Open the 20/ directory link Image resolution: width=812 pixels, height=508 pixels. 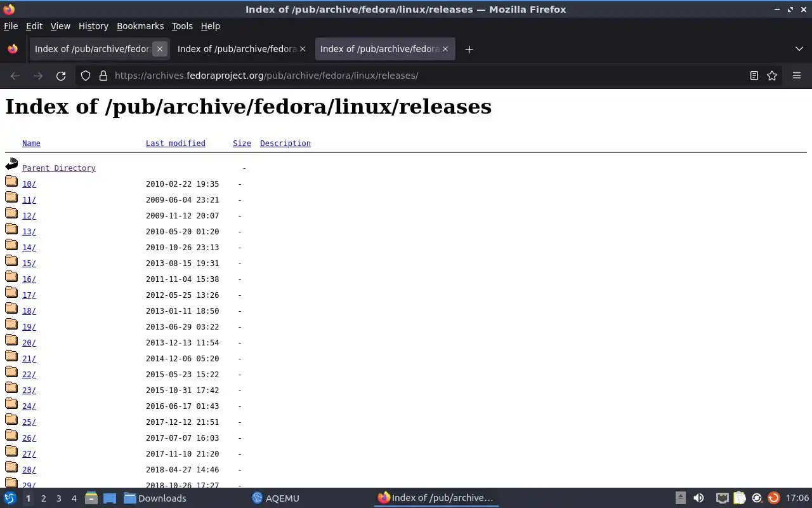coord(29,343)
